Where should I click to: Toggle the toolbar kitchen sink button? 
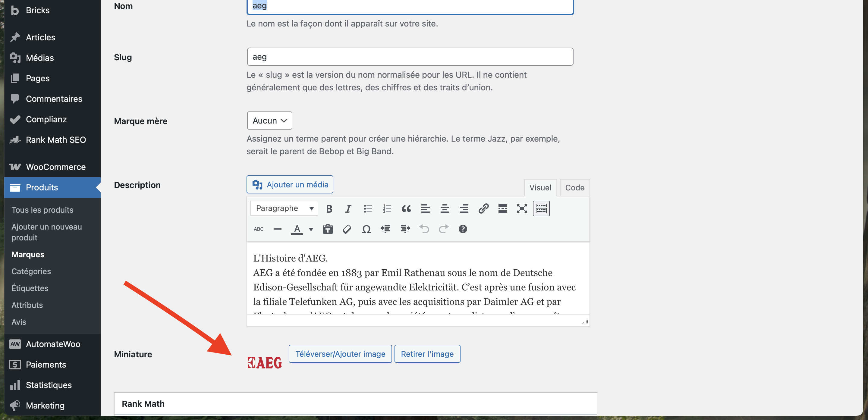(541, 209)
